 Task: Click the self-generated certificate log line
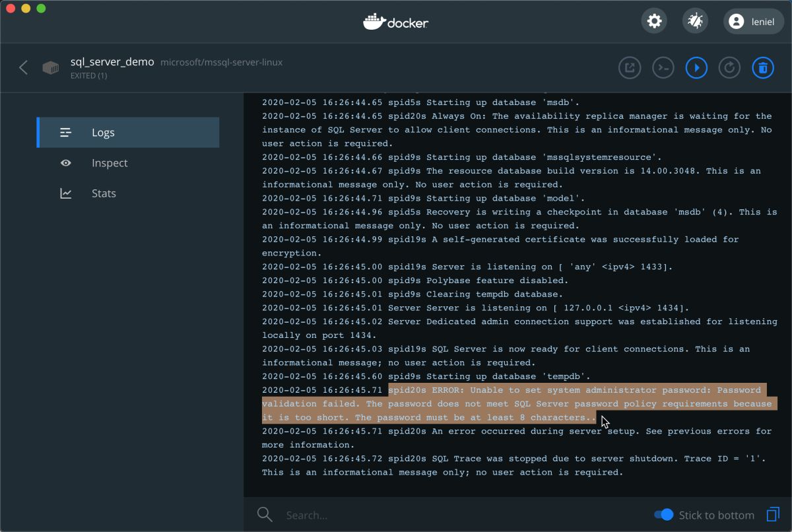tap(500, 246)
